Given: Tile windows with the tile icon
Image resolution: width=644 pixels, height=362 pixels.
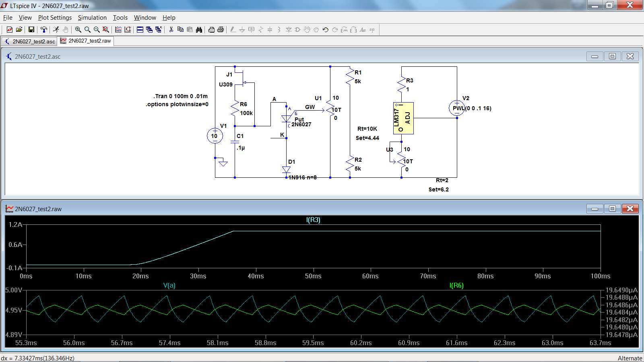Looking at the screenshot, I should pos(140,30).
